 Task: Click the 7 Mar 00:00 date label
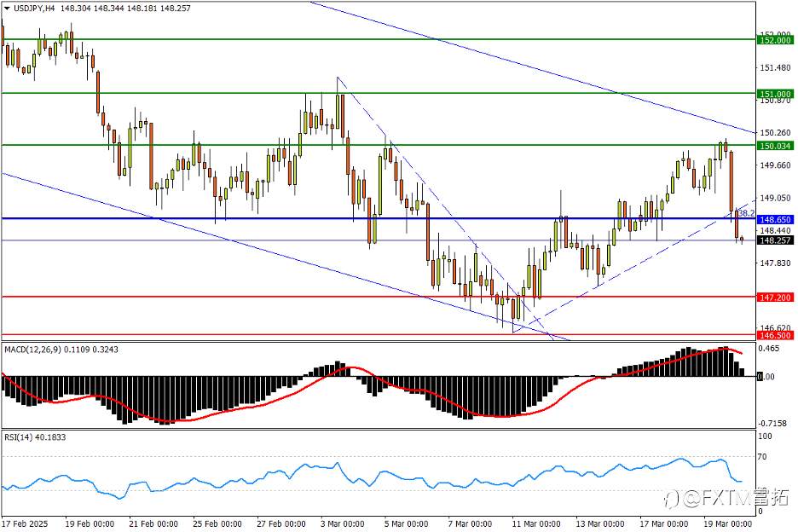pos(471,523)
